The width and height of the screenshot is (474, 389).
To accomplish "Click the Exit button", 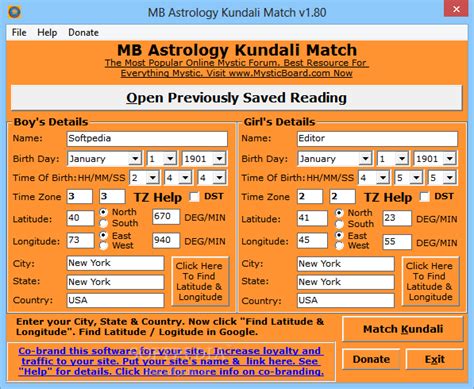I will coord(434,359).
